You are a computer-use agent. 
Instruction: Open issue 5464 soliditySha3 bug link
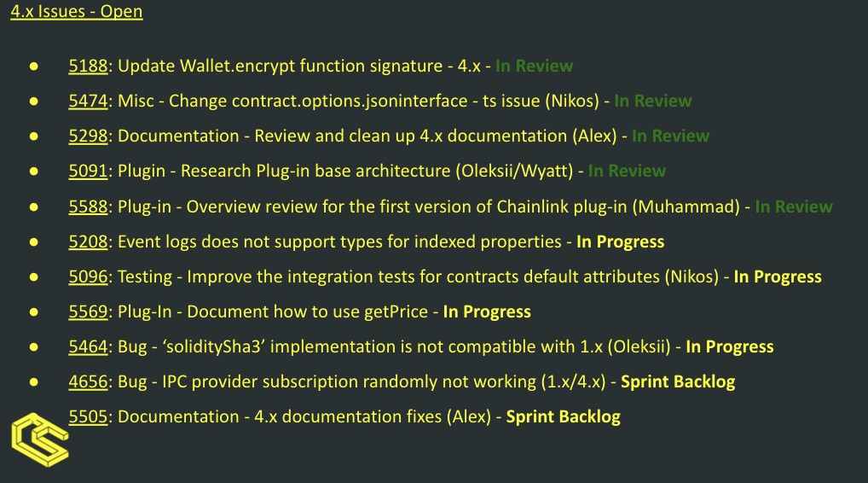tap(88, 346)
